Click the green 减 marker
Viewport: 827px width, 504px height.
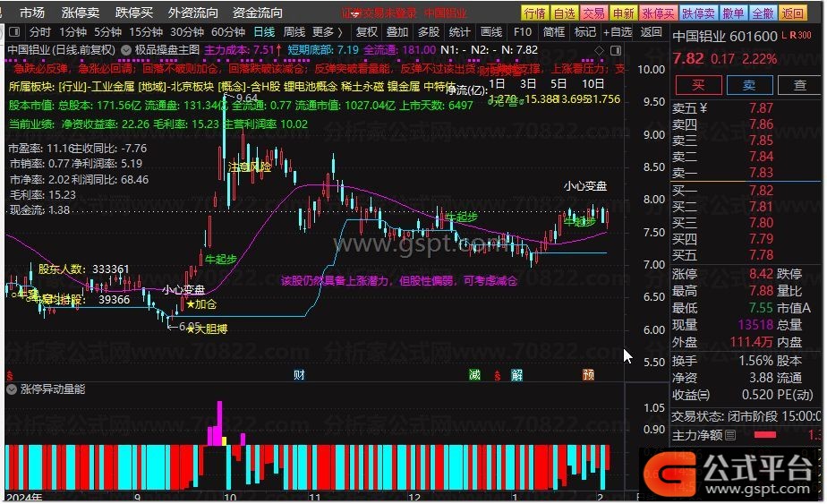tap(474, 375)
